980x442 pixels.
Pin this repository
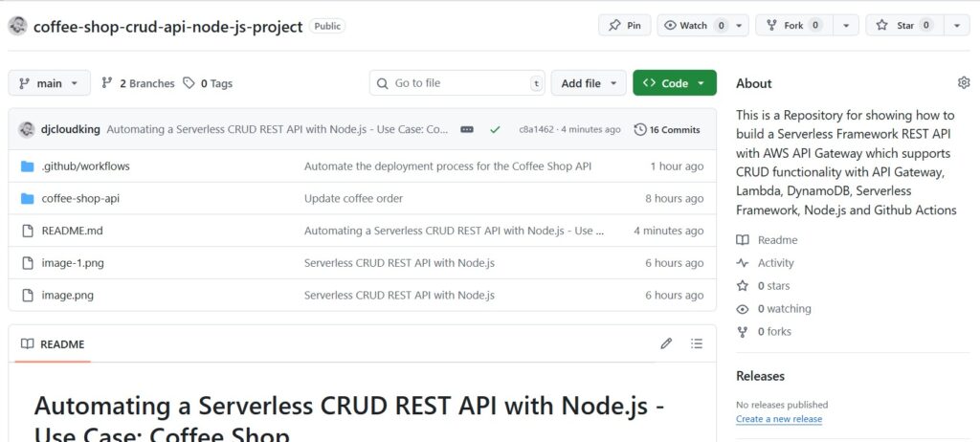624,26
